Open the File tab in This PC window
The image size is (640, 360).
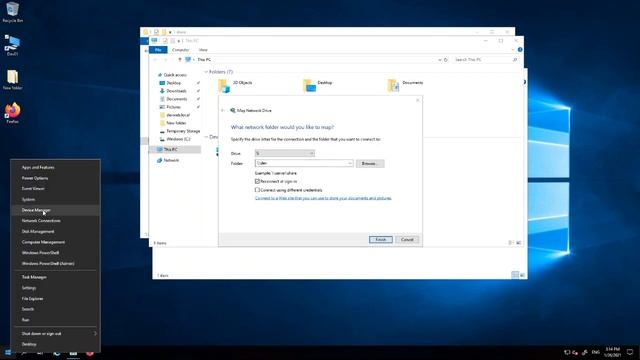(158, 50)
